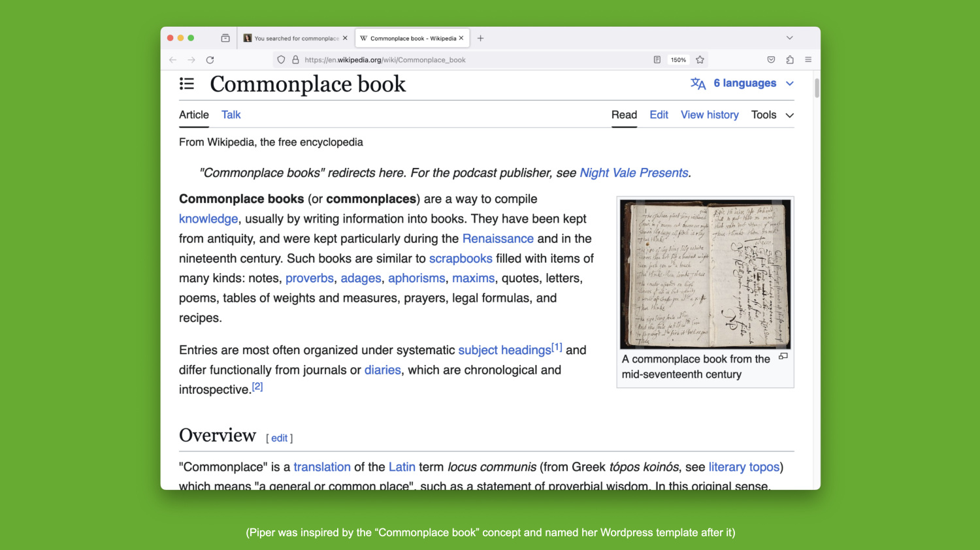Screen dimensions: 980x550
Task: Click the tracking protection shield icon
Action: tap(281, 60)
